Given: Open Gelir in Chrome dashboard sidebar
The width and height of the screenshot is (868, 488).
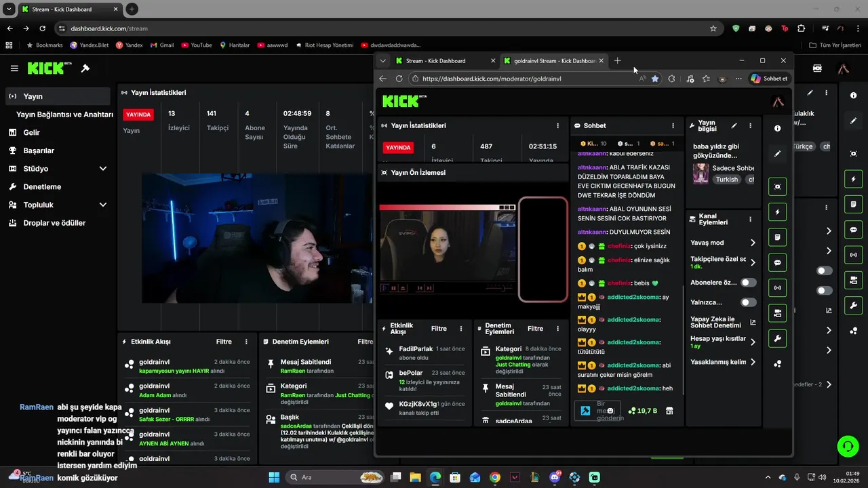Looking at the screenshot, I should point(57,132).
